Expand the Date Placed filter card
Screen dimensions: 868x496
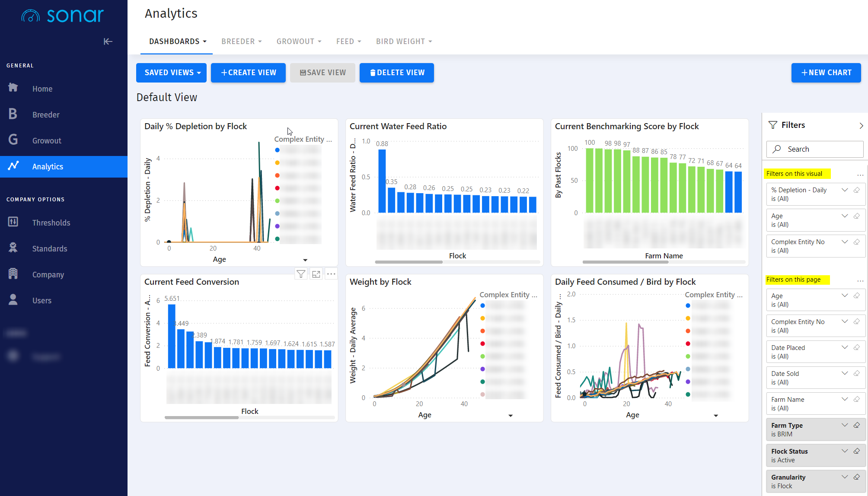[845, 347]
